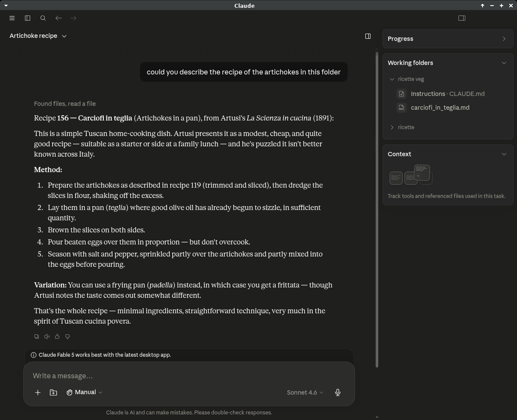The height and width of the screenshot is (420, 517).
Task: Toggle the left sidebar panel icon
Action: [x=28, y=18]
